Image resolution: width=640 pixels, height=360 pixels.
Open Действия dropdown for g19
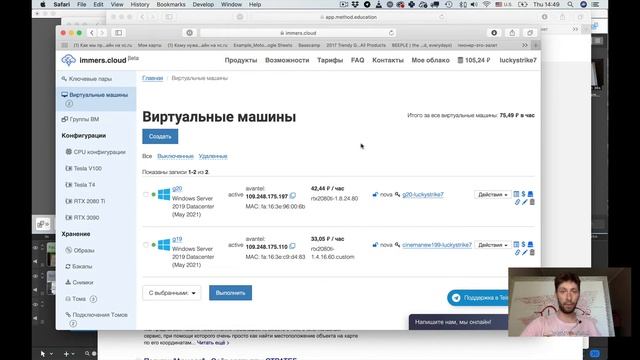point(492,245)
